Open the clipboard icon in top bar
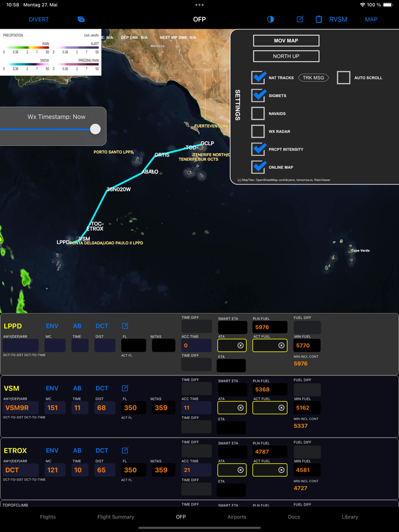 pyautogui.click(x=318, y=19)
